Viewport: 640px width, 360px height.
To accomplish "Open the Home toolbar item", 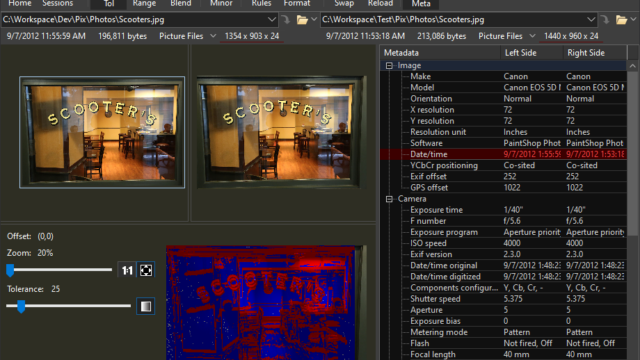I will click(20, 4).
